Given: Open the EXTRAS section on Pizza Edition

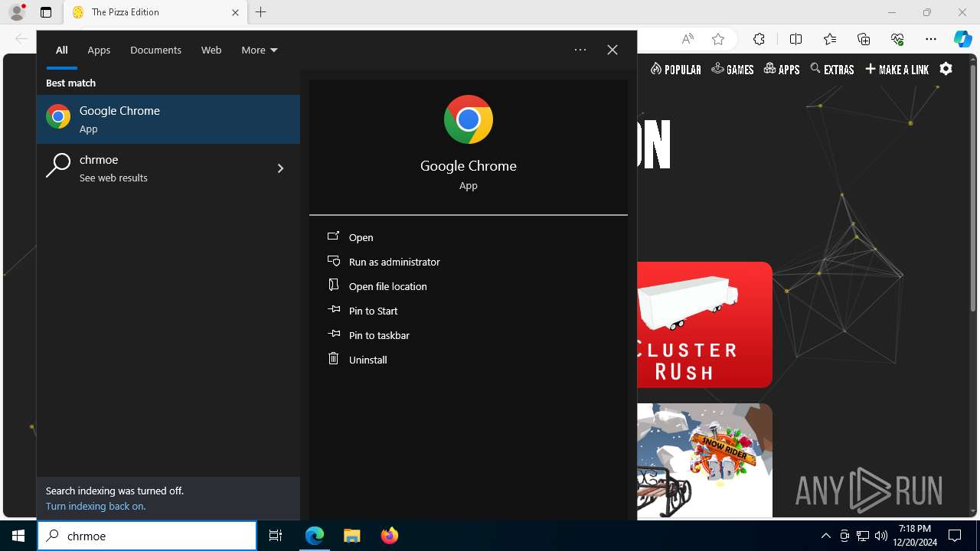Looking at the screenshot, I should tap(832, 69).
